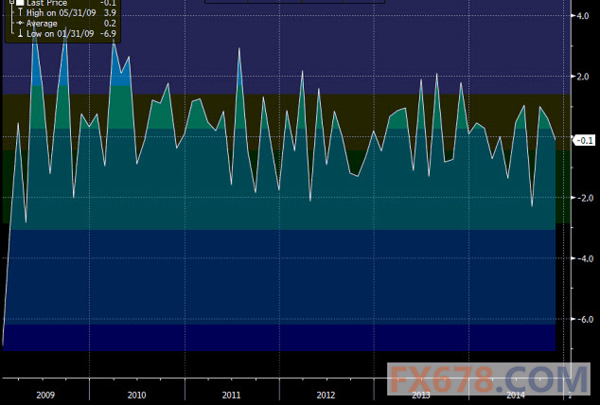
Task: Select the 'High on 05/31/09' legend entry
Action: pos(58,14)
